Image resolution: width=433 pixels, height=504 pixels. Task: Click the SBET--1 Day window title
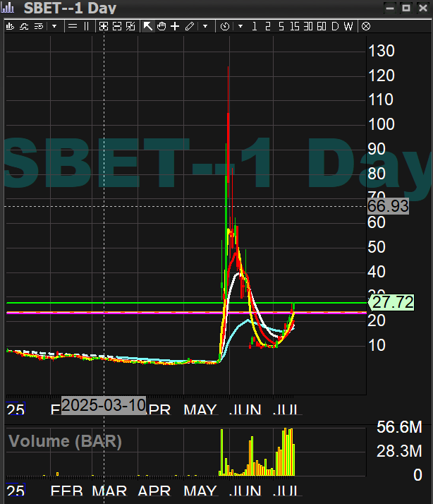(x=70, y=8)
